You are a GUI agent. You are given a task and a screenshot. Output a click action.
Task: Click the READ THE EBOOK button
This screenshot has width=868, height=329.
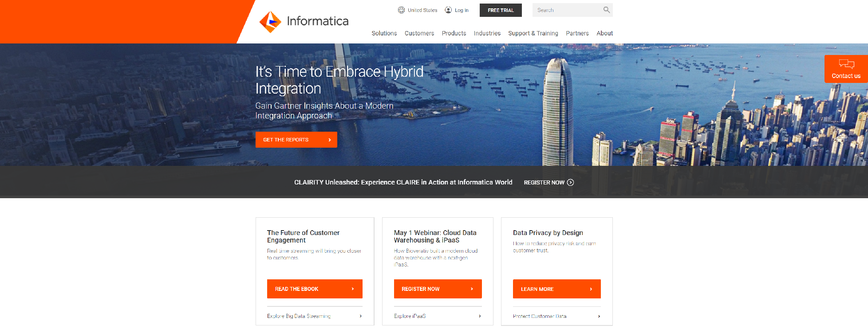[315, 289]
